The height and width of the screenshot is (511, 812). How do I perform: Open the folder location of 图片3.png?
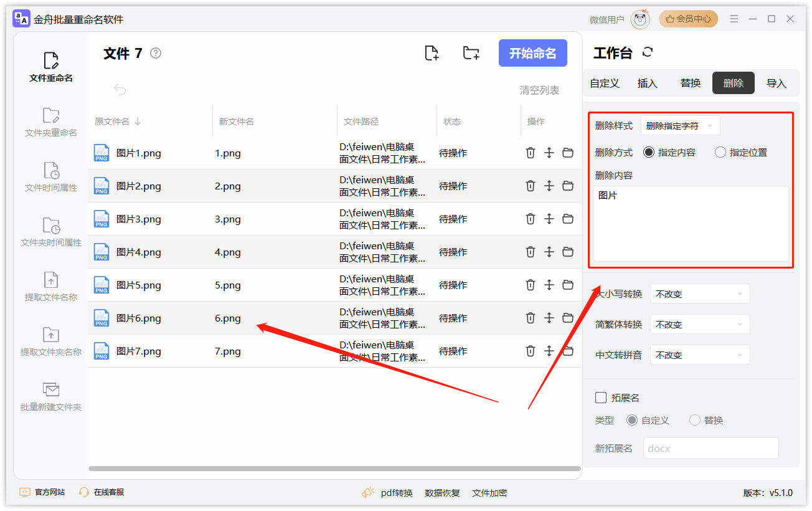point(568,219)
